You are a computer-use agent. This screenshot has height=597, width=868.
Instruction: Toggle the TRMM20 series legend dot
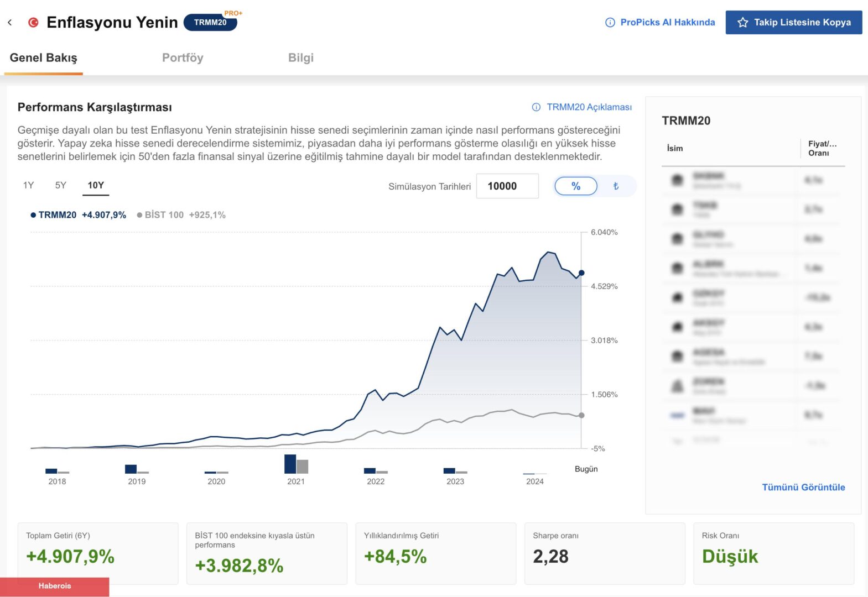point(33,215)
